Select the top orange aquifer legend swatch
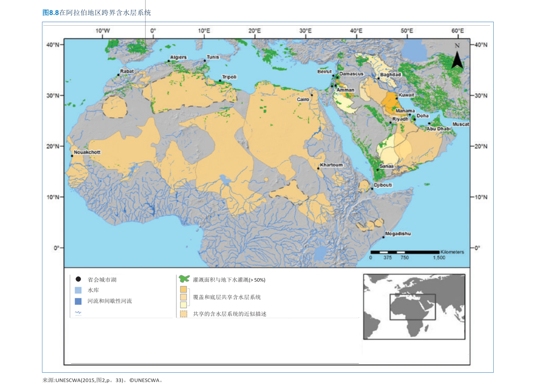The width and height of the screenshot is (536, 392). [184, 289]
